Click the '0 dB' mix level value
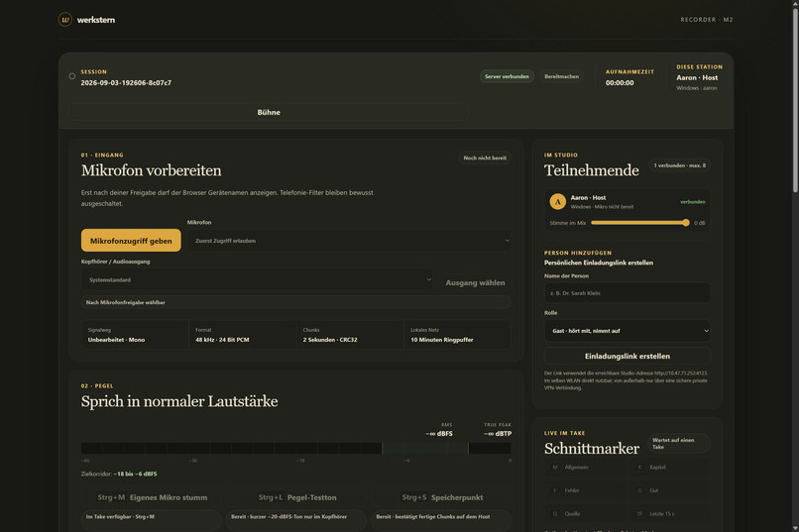 pos(700,223)
